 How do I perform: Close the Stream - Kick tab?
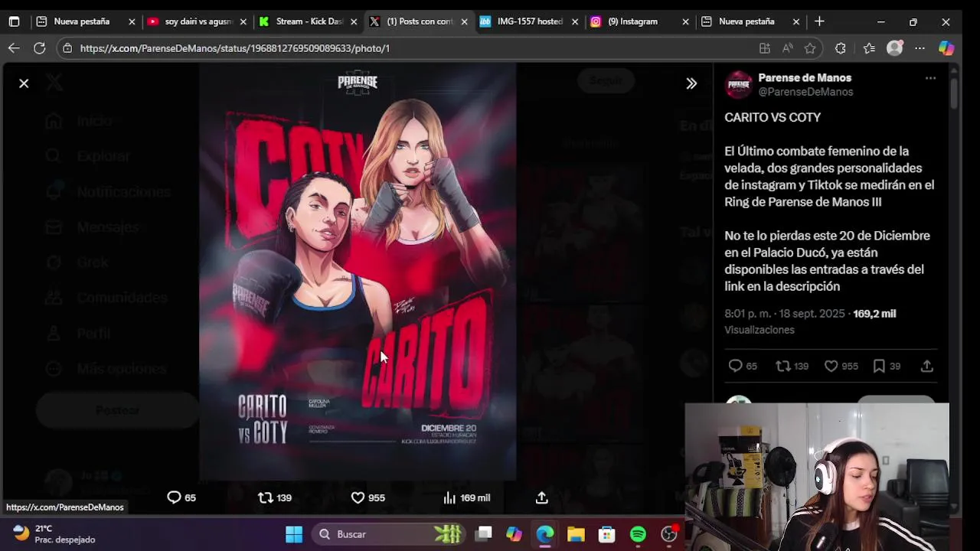(354, 21)
